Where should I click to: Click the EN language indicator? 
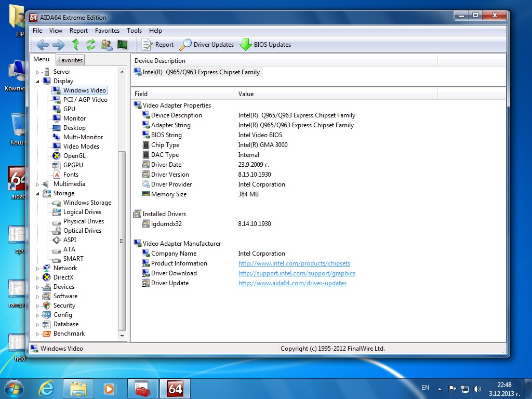tap(425, 388)
